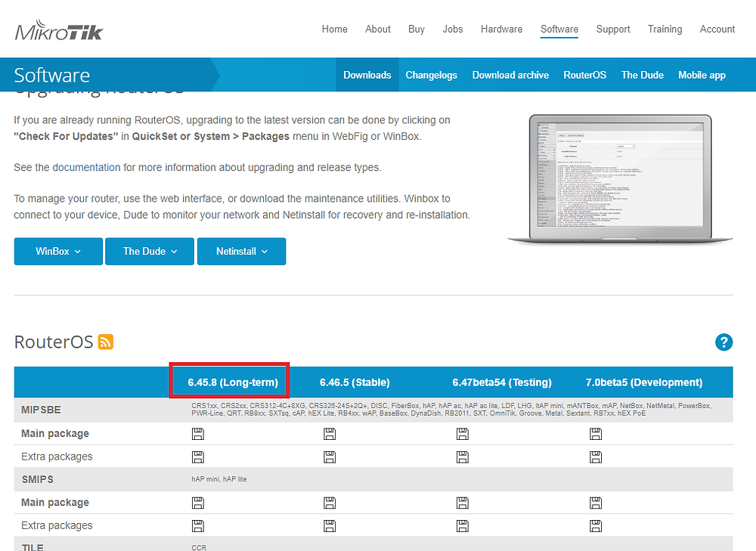The image size is (756, 551).
Task: Open the Jobs page
Action: (453, 29)
